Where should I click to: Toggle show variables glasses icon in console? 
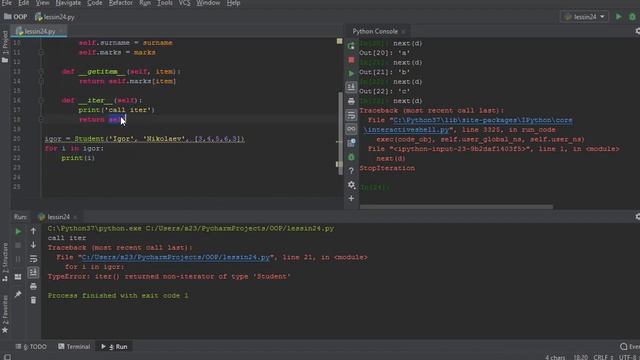click(x=351, y=129)
